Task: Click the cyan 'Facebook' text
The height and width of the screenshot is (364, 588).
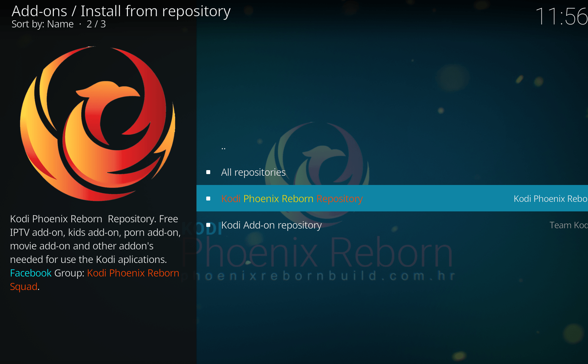Action: (x=31, y=273)
